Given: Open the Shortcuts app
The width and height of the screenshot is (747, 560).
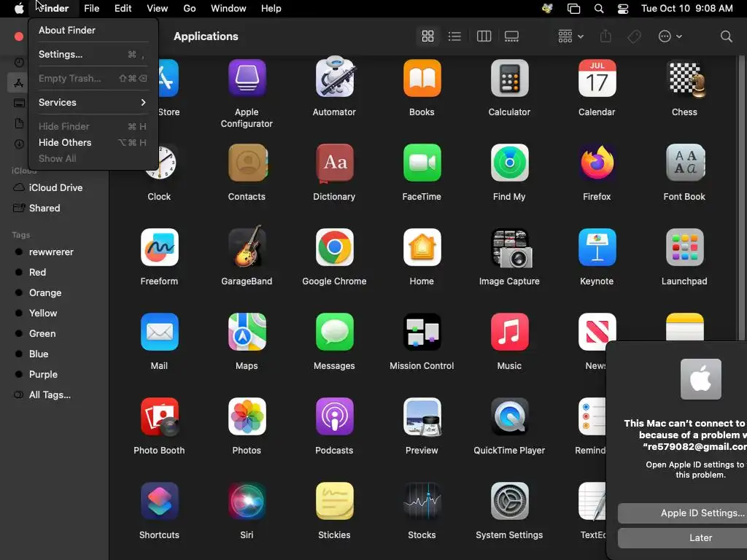Looking at the screenshot, I should click(159, 501).
